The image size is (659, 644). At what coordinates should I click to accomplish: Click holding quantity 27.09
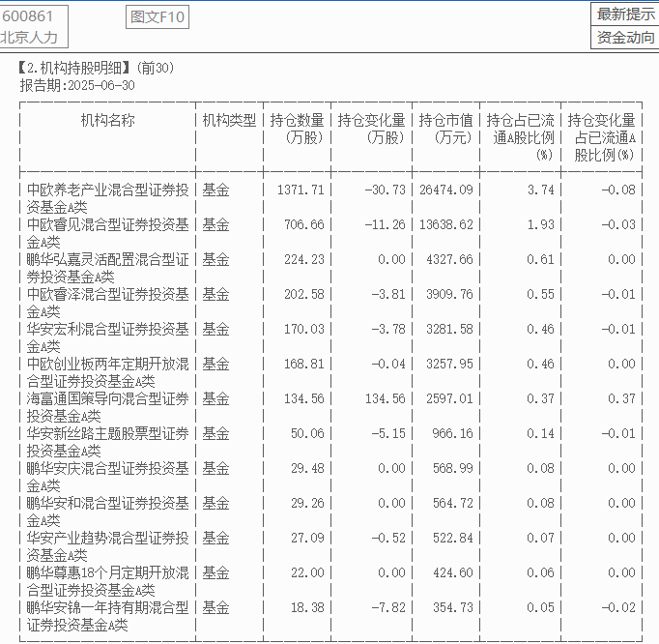(x=307, y=539)
